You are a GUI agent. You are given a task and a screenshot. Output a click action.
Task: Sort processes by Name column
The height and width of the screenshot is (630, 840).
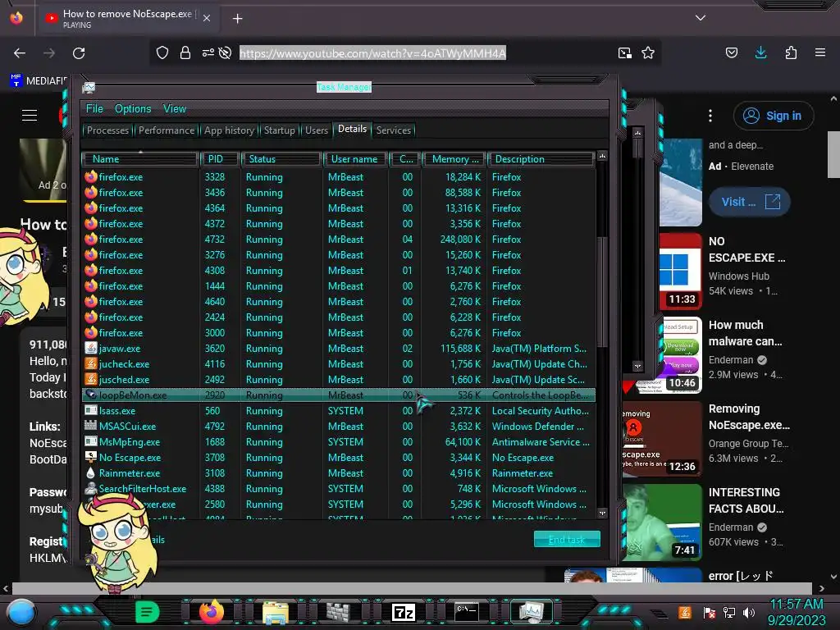click(140, 159)
